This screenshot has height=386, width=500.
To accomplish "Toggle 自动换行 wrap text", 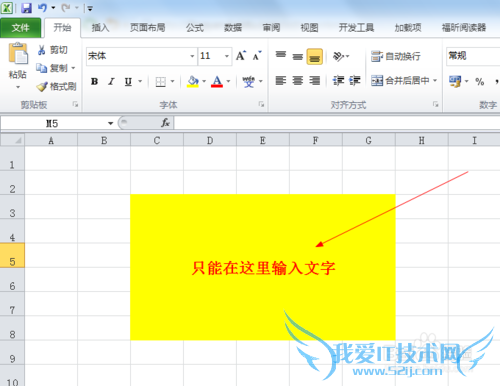I will click(x=396, y=56).
